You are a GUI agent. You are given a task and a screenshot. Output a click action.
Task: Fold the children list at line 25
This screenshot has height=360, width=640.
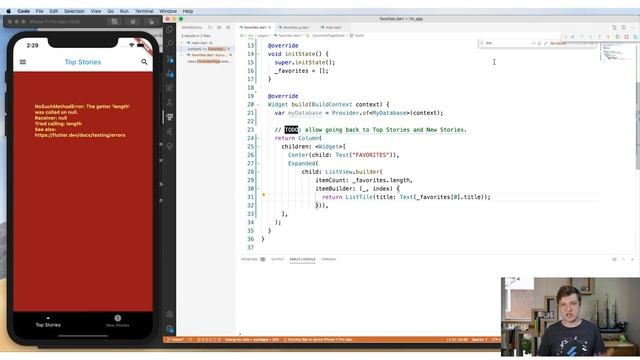[x=258, y=147]
